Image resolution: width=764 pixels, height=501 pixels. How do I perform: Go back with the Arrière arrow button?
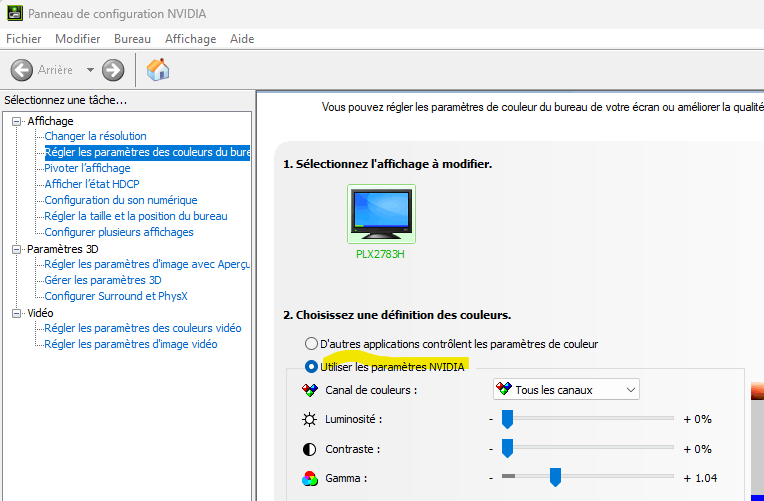coord(22,70)
